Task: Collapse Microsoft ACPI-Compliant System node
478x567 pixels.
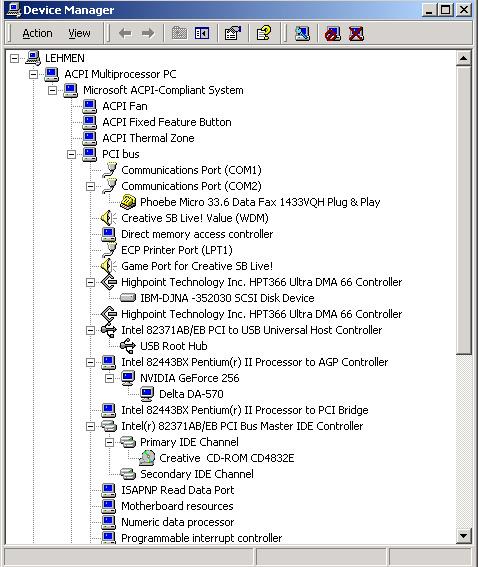Action: coord(52,90)
